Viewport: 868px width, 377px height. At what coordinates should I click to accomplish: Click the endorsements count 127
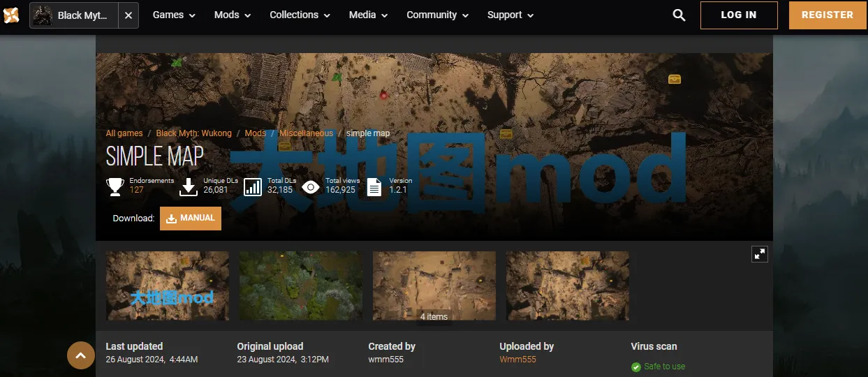[x=136, y=190]
